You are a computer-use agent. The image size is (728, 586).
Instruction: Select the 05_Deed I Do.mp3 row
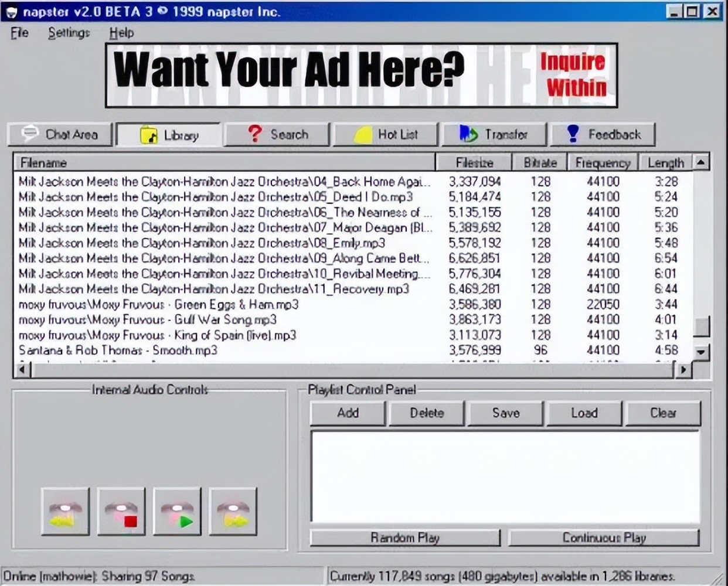[353, 197]
